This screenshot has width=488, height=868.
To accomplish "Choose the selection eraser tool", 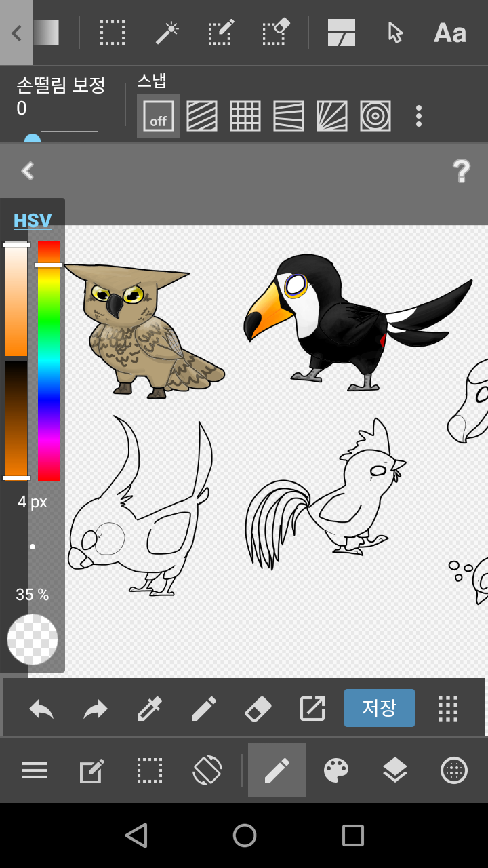I will point(275,33).
